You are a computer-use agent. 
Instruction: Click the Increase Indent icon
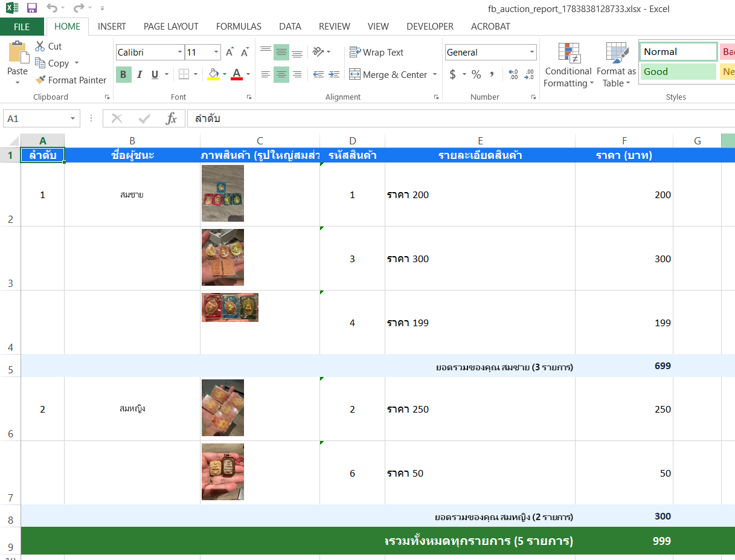click(x=334, y=74)
